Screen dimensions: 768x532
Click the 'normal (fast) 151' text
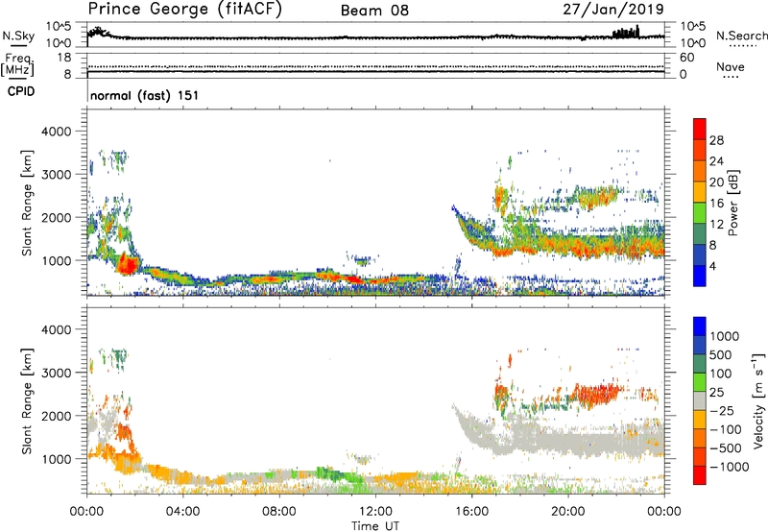tap(145, 95)
